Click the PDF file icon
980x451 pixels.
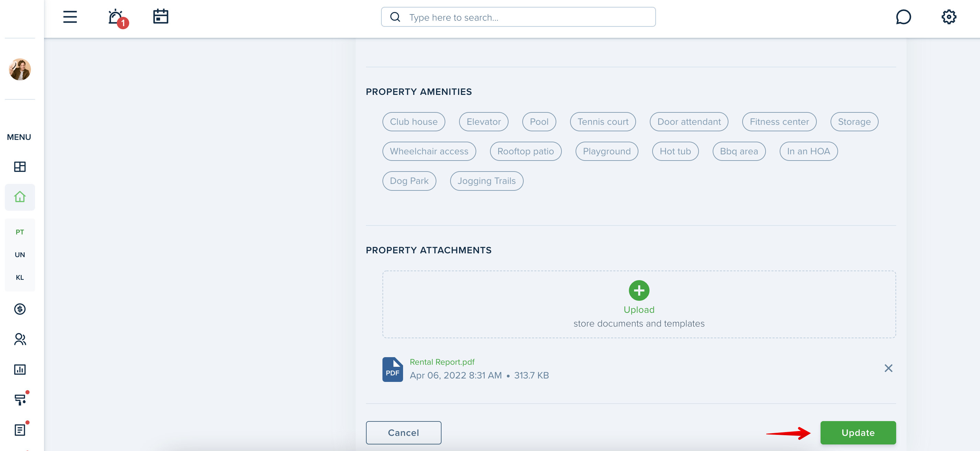392,370
